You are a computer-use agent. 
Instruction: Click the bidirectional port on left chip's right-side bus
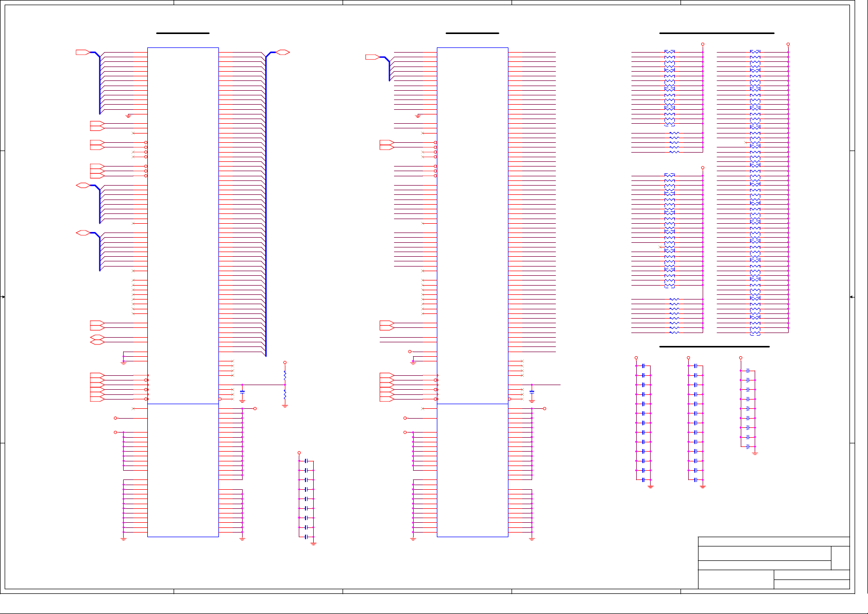click(283, 52)
